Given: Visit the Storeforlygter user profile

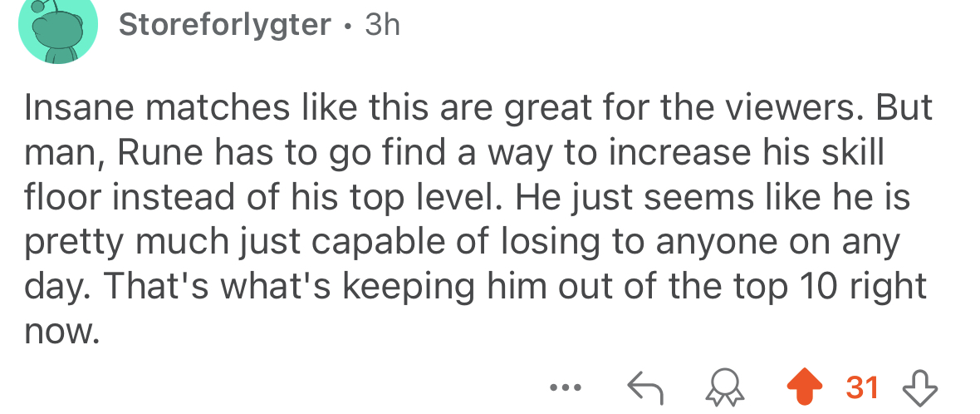Looking at the screenshot, I should coord(224,25).
